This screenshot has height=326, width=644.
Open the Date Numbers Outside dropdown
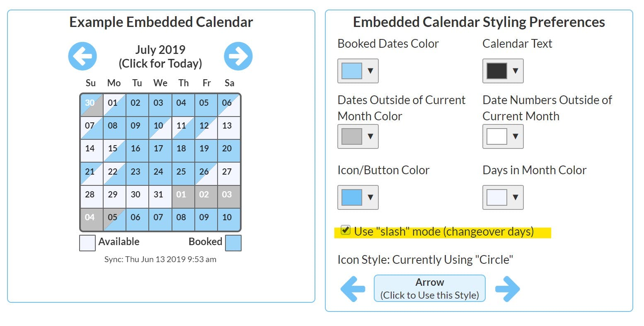coord(516,136)
